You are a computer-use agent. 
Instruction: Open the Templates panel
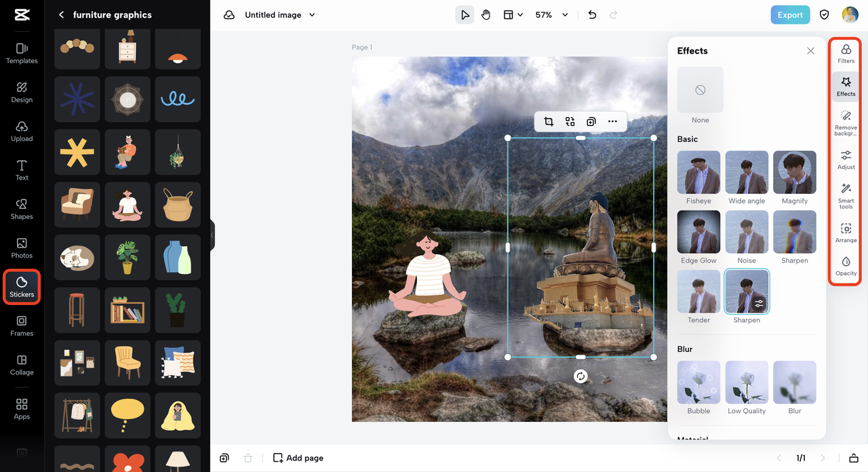[x=22, y=54]
